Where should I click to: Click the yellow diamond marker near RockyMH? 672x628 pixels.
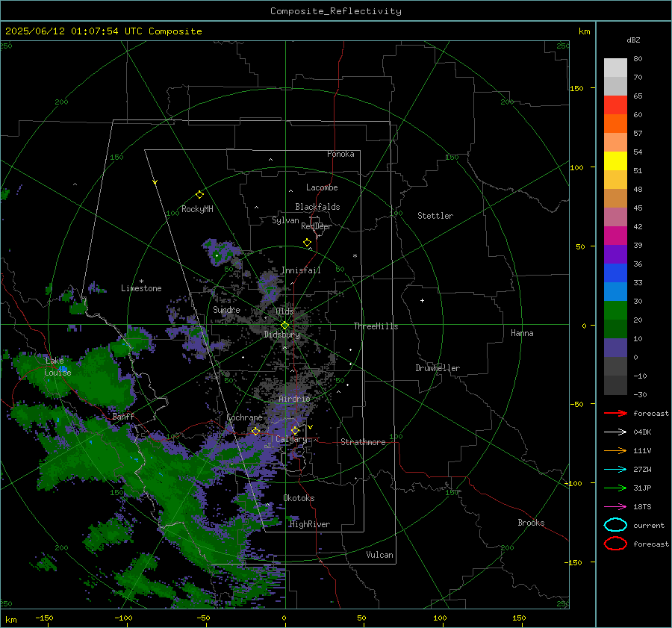[x=199, y=195]
